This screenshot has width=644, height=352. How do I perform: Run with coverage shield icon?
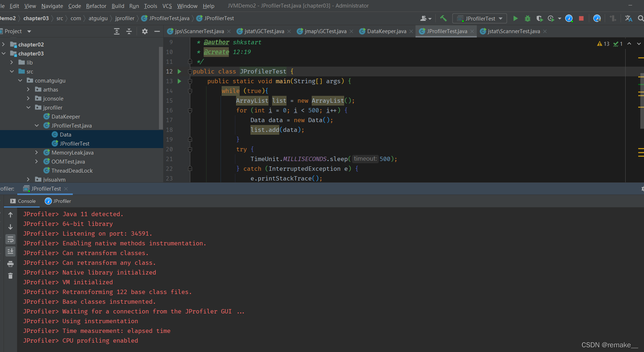point(539,18)
